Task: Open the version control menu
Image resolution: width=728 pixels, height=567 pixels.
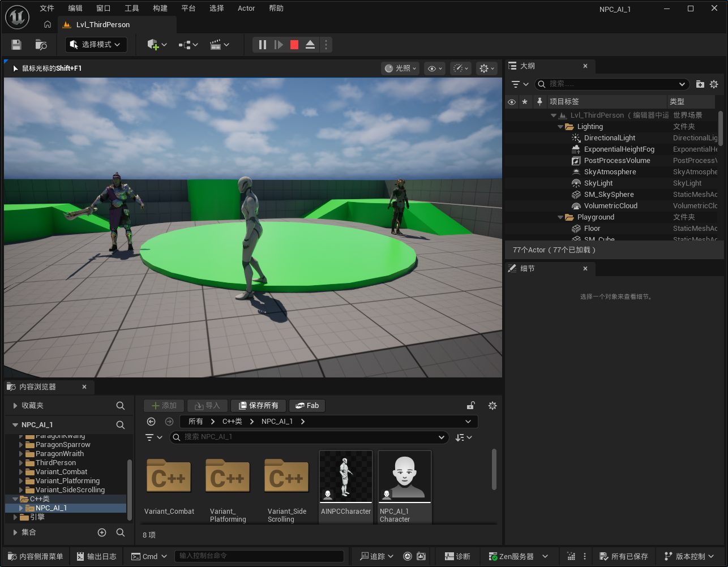Action: [x=689, y=557]
